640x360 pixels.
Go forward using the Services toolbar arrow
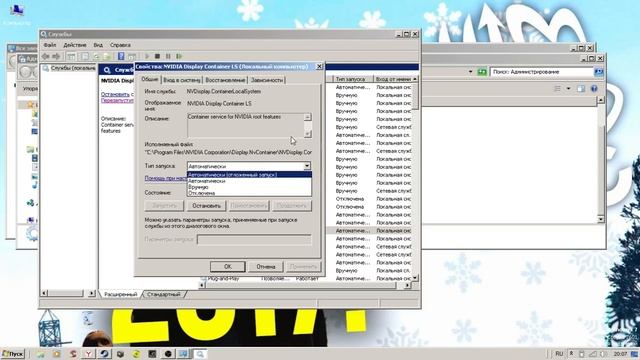point(56,56)
